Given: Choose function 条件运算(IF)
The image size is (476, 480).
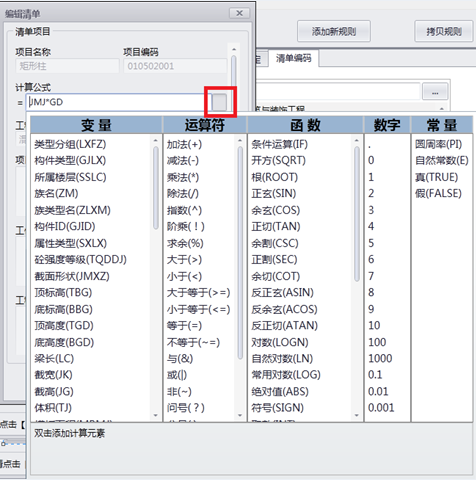Looking at the screenshot, I should click(280, 144).
